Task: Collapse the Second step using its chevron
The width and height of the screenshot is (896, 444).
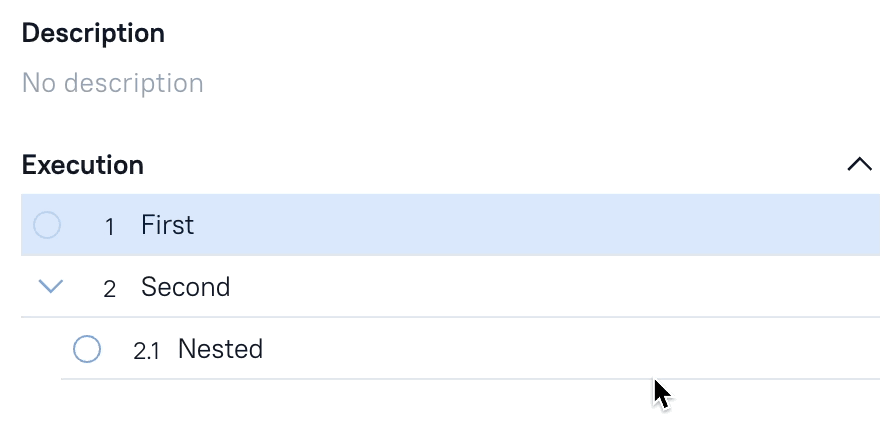Action: click(50, 287)
